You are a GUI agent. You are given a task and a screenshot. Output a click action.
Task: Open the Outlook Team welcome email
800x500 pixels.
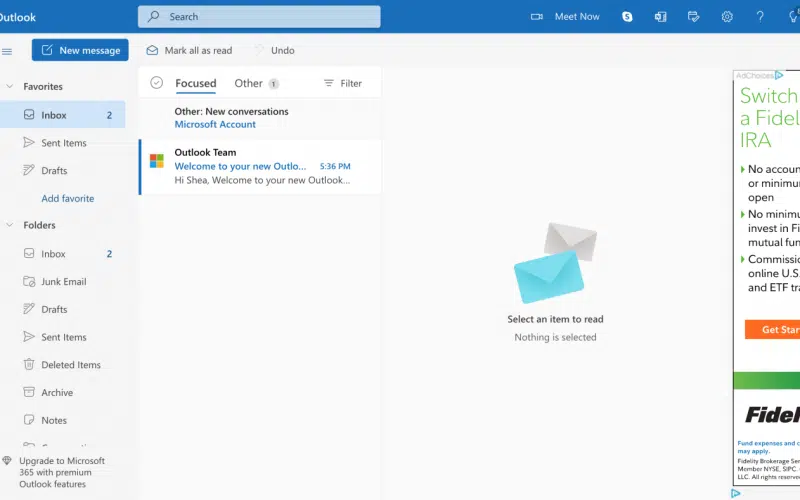pos(261,166)
